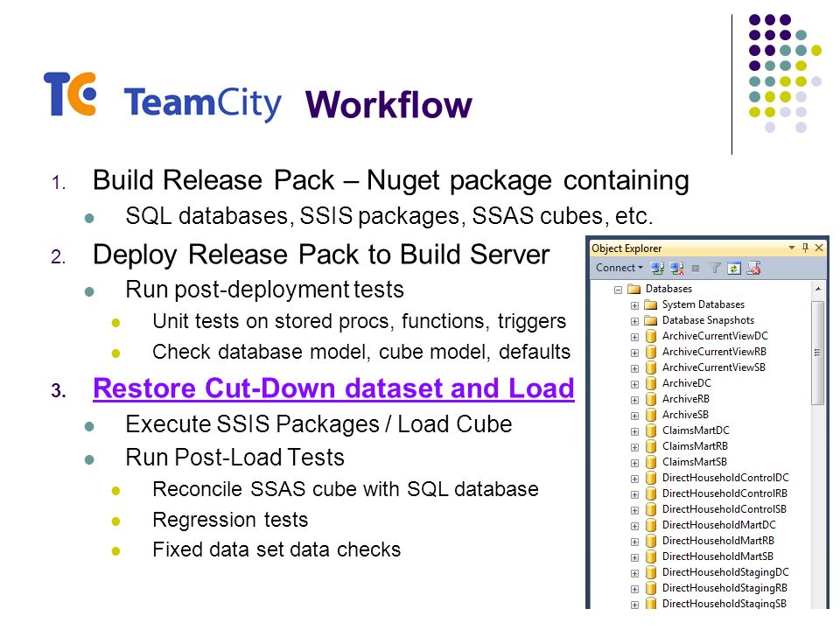The image size is (840, 630).
Task: Click the 'Deploy Release Pack to Build Server' text
Action: click(x=321, y=254)
